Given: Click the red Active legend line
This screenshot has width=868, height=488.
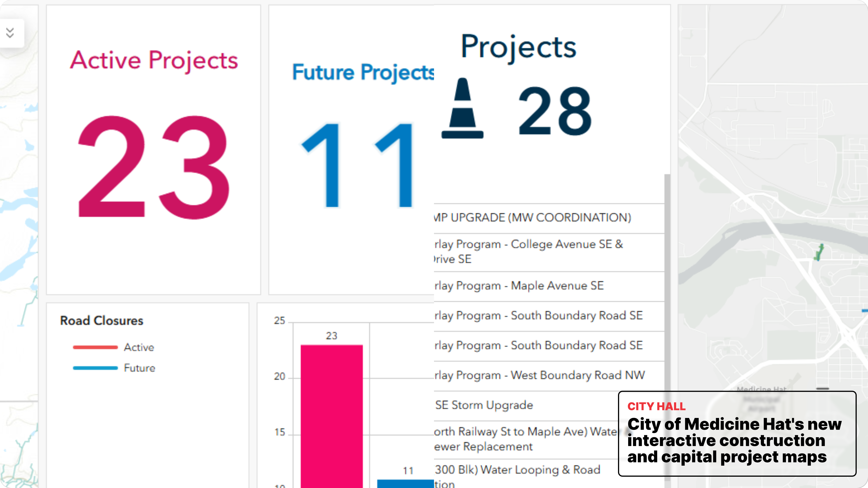Looking at the screenshot, I should pos(95,347).
